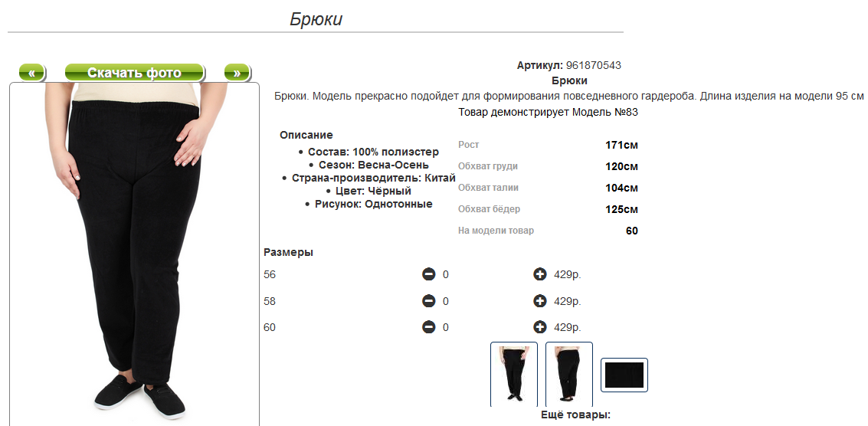
Task: Click the Обхват груди value 120см
Action: [621, 167]
